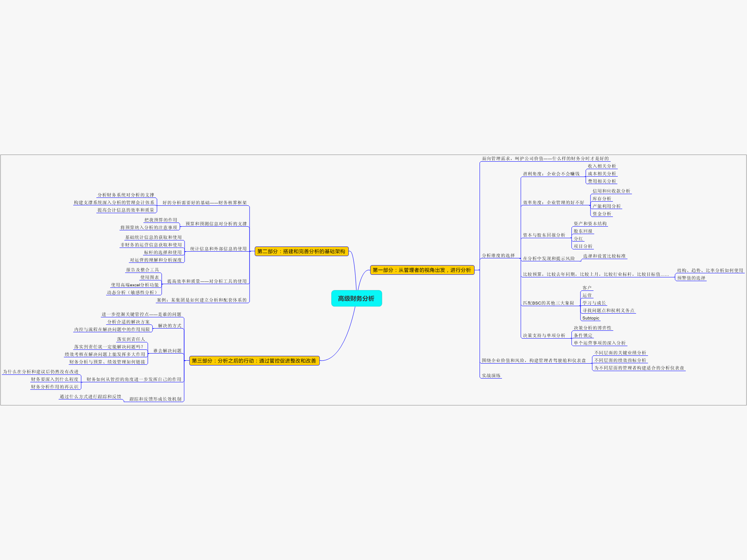
Task: Click the 统计信息和外部信息的使用 node
Action: click(x=218, y=249)
